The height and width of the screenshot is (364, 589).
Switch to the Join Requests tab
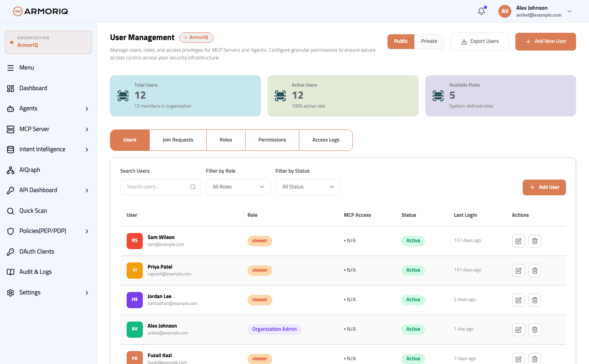click(x=178, y=140)
